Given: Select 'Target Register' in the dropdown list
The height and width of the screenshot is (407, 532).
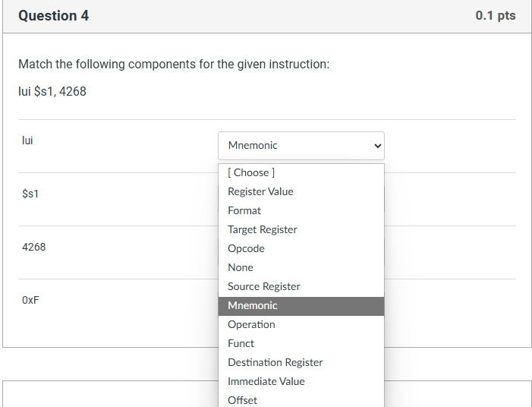Looking at the screenshot, I should [301, 230].
